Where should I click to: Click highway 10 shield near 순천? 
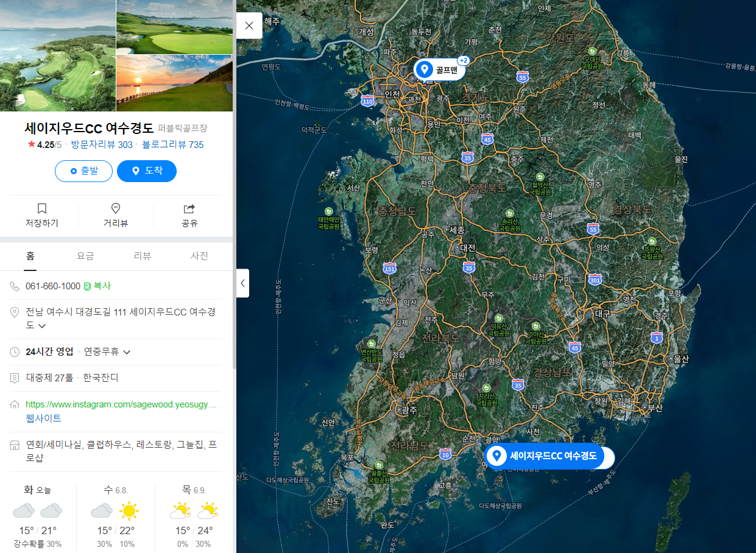pos(446,454)
